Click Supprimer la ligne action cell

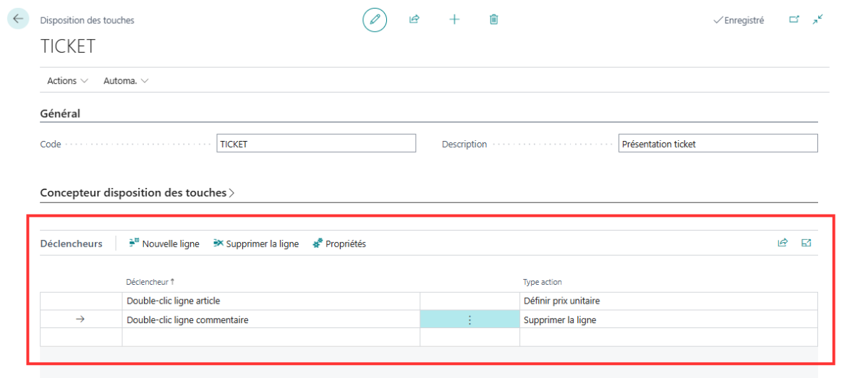[x=668, y=319]
